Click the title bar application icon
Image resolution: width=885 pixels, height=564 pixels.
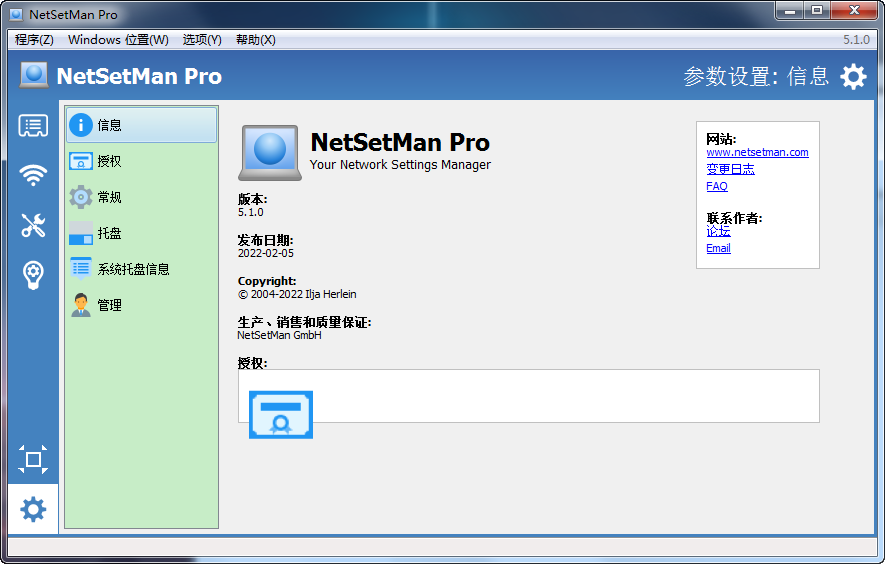coord(16,14)
